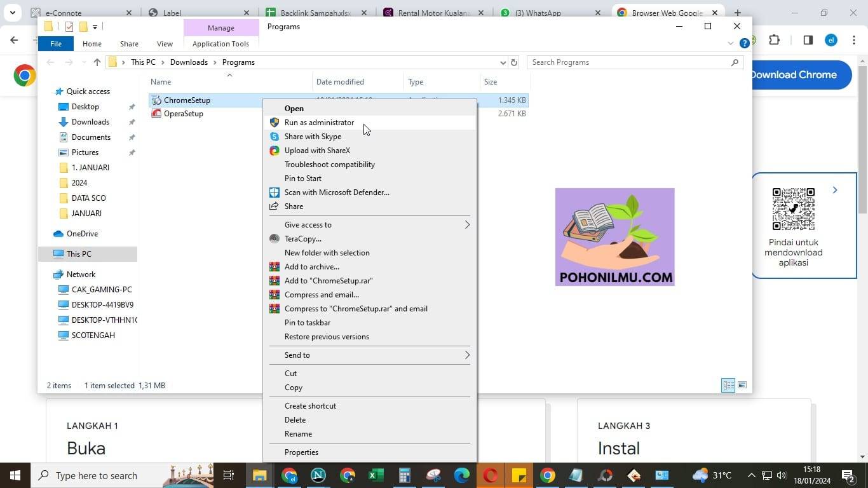Screen dimensions: 868x488
Task: Open Application Tools ribbon tab
Action: (x=220, y=44)
